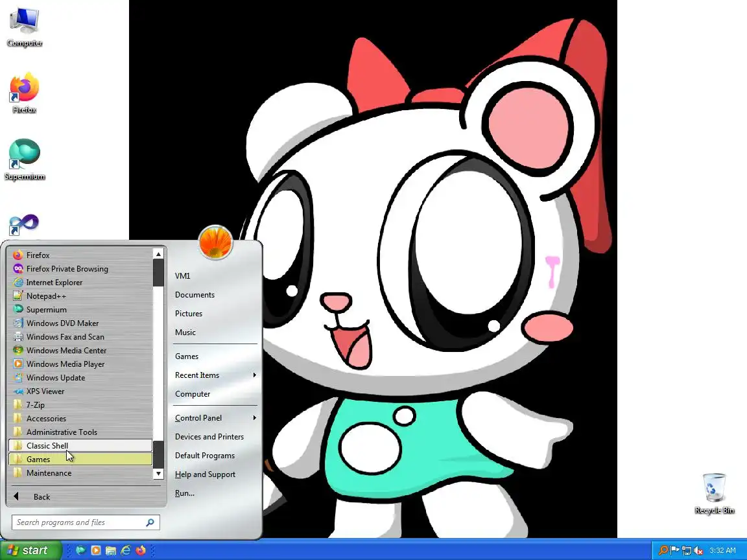Launch Media Player from quick launch

[x=96, y=550]
